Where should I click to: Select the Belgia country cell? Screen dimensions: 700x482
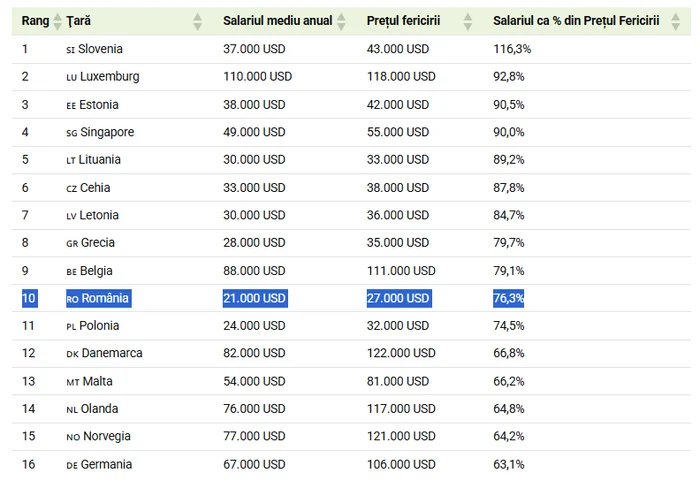[89, 271]
